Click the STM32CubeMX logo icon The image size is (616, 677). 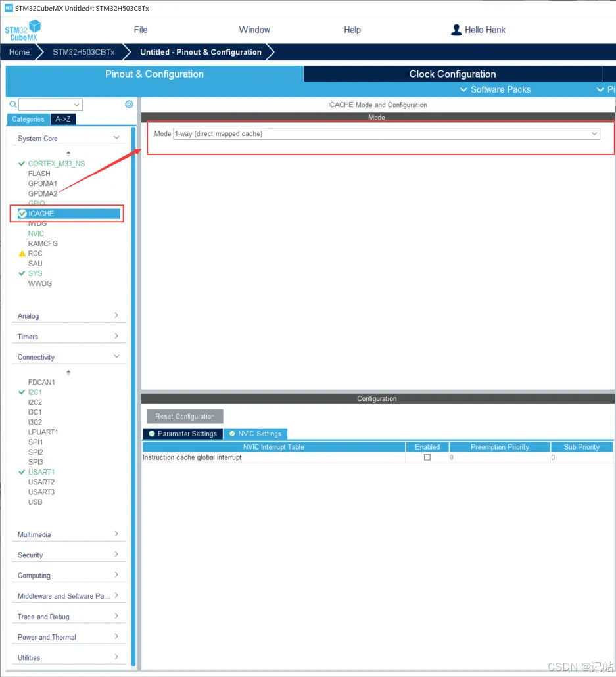click(x=23, y=30)
